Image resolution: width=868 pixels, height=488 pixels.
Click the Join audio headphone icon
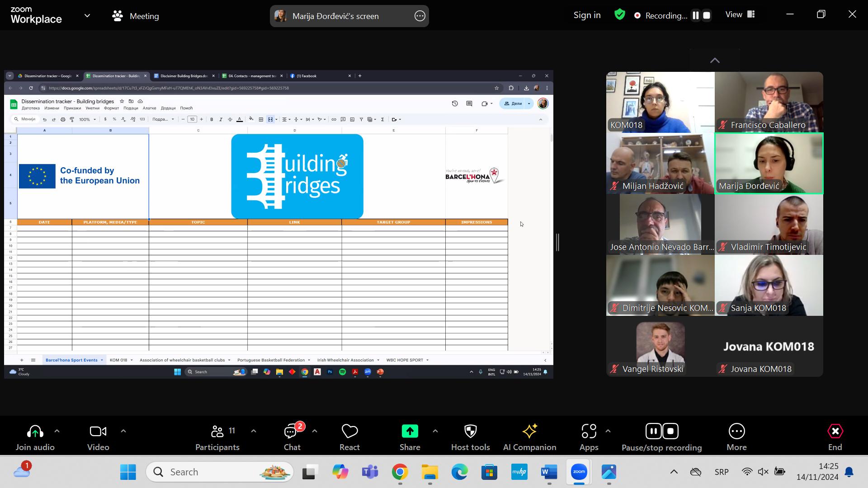35,432
